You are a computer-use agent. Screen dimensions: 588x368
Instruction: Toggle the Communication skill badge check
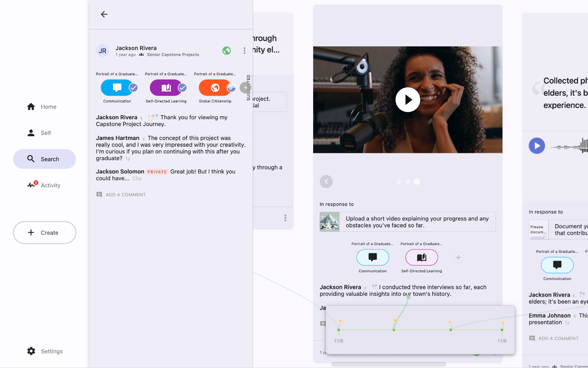[133, 88]
